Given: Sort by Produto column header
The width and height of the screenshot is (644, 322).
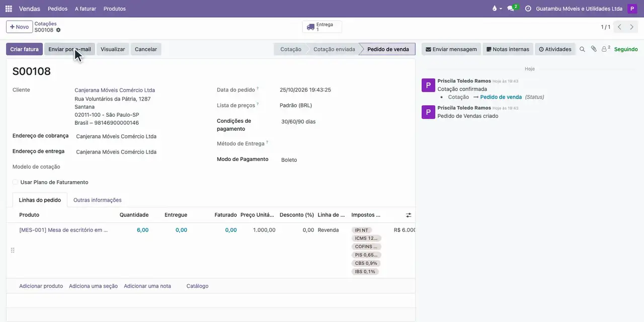Looking at the screenshot, I should pos(29,215).
